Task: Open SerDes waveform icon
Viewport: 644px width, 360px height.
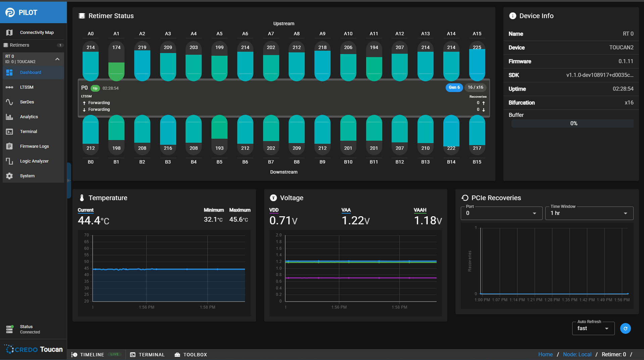Action: [9, 102]
